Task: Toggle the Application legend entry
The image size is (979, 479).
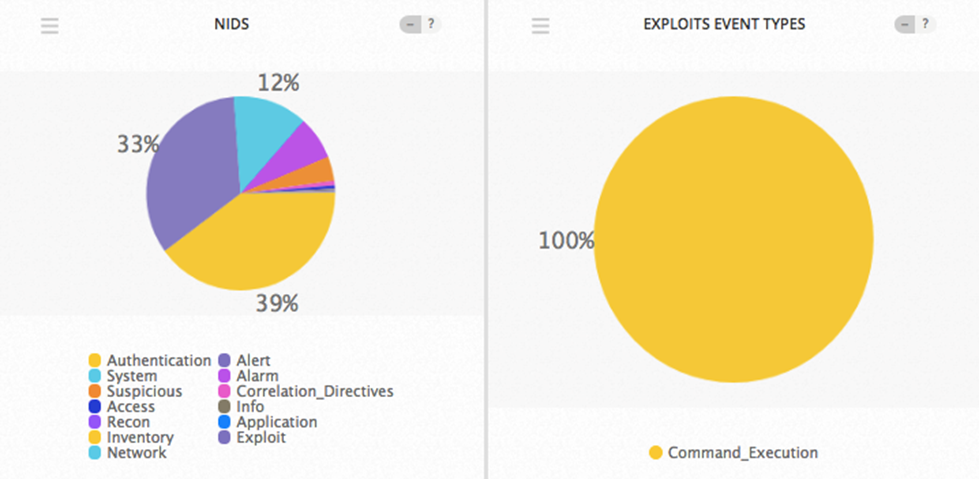Action: click(268, 422)
